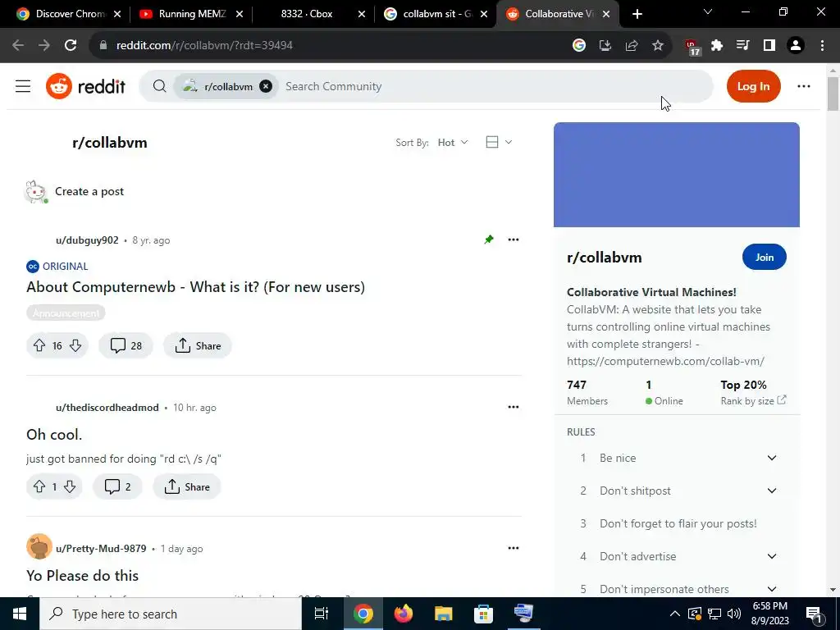
Task: Switch to the Running MEMZ YouTube tab
Action: coord(191,14)
